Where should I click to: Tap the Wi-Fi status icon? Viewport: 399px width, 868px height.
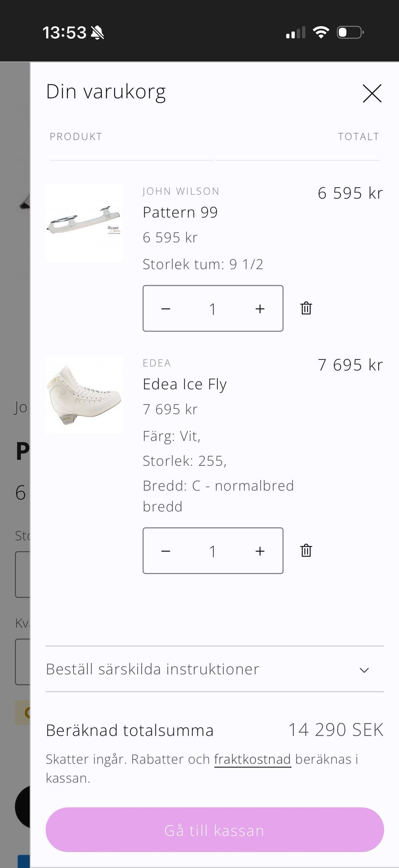(x=321, y=32)
